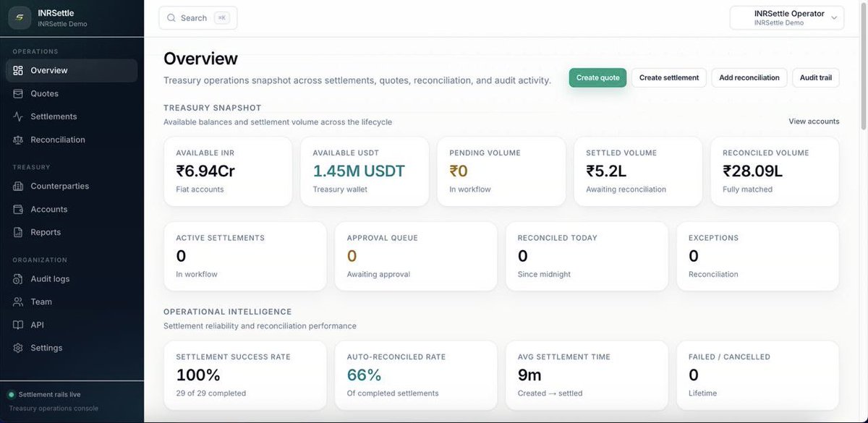Click the Reports document icon
868x423 pixels.
[x=18, y=232]
